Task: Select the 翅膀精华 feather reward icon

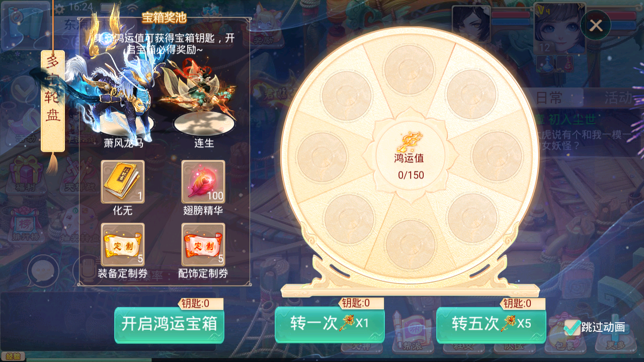Action: (203, 182)
